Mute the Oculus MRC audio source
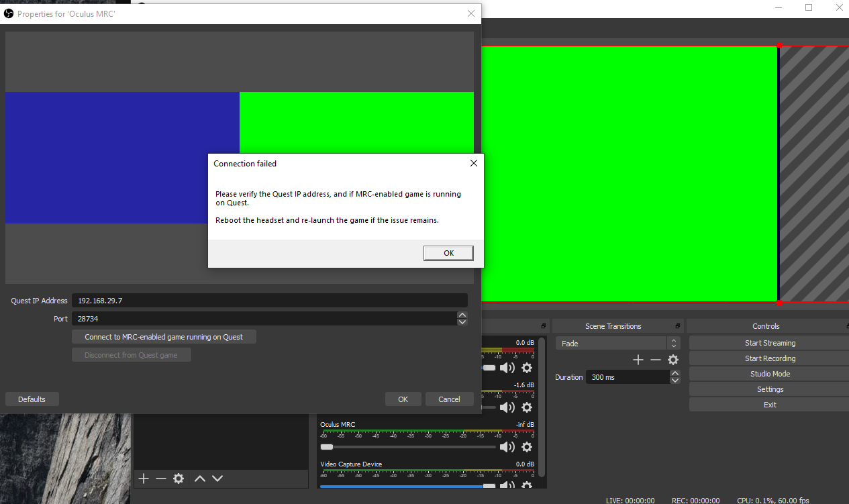 click(x=507, y=447)
